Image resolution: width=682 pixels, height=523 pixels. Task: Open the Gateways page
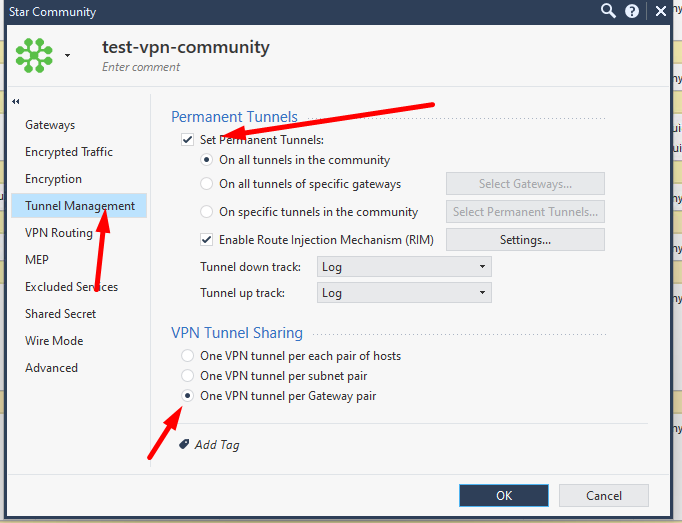50,125
